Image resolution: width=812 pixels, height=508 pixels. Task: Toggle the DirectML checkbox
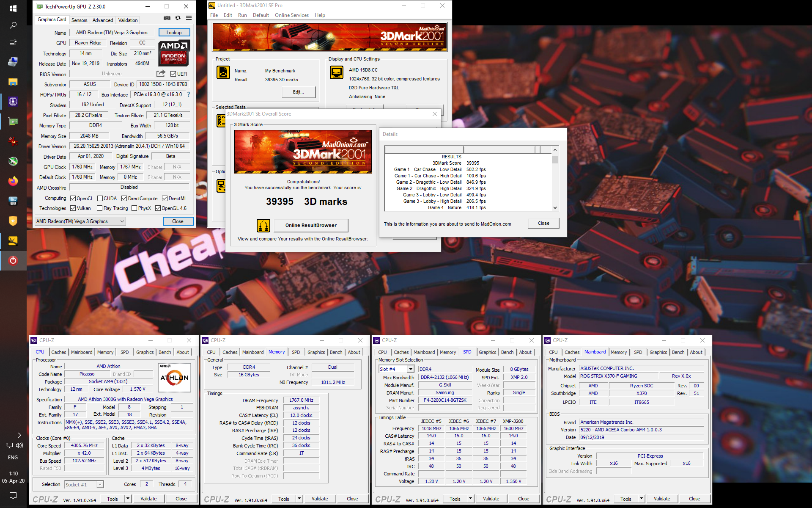point(165,199)
